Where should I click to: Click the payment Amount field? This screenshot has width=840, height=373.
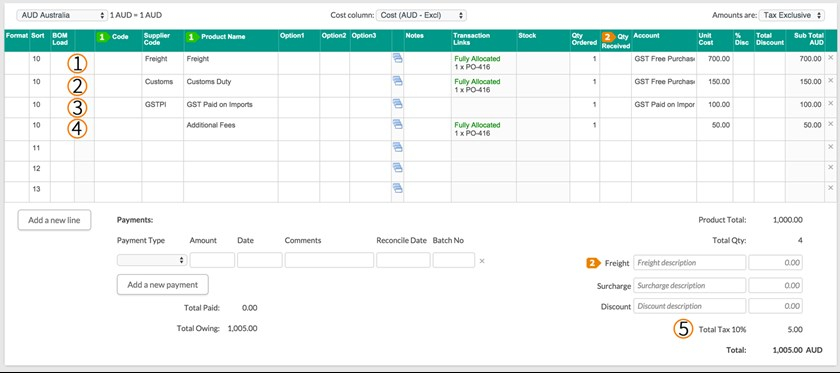(212, 260)
